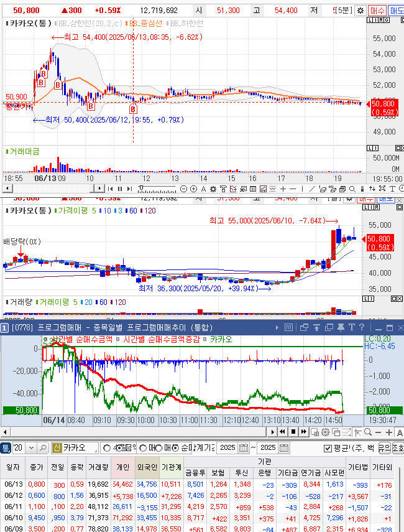This screenshot has height=532, width=404.
Task: Fast-forward the program trading chart
Action: pos(304,432)
